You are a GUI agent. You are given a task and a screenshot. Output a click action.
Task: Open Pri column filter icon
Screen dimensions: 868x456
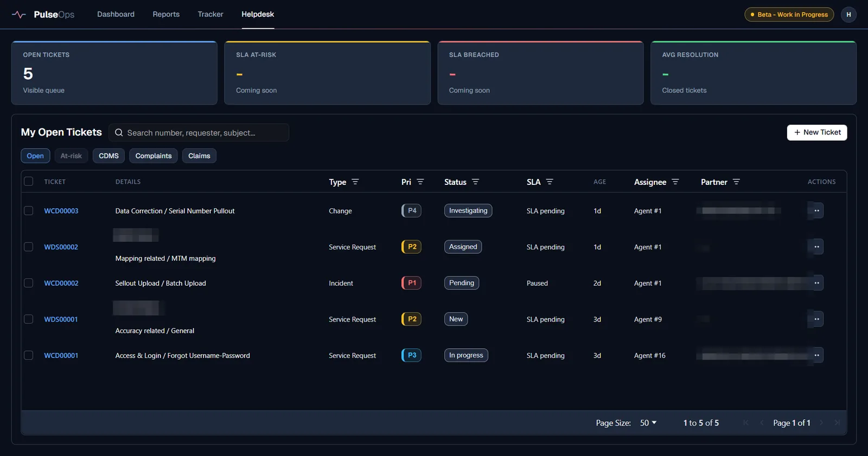[x=420, y=182]
